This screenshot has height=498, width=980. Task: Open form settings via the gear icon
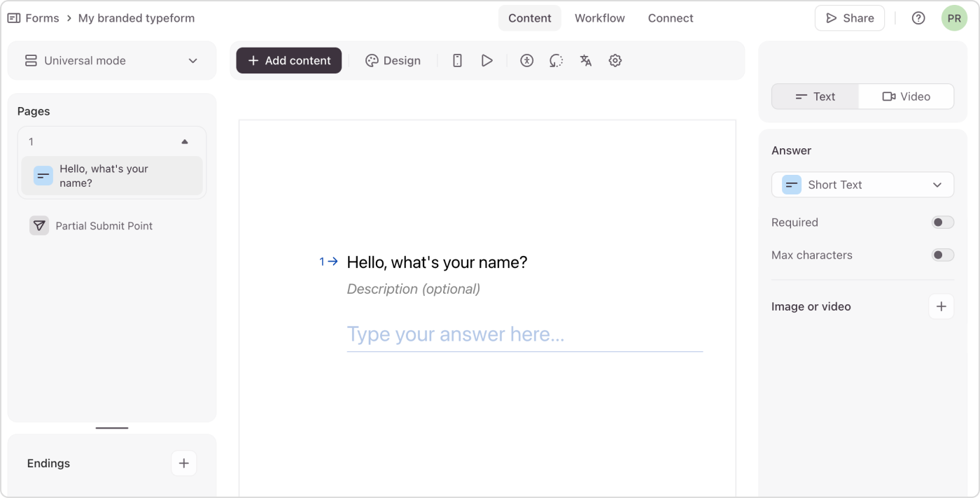(x=615, y=60)
